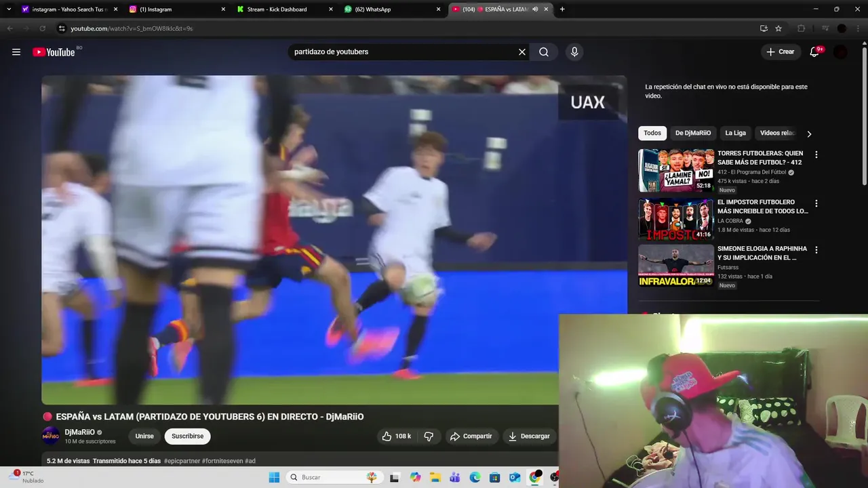Open the weather widget showing 17°C Nublado
The width and height of the screenshot is (868, 488).
(27, 477)
